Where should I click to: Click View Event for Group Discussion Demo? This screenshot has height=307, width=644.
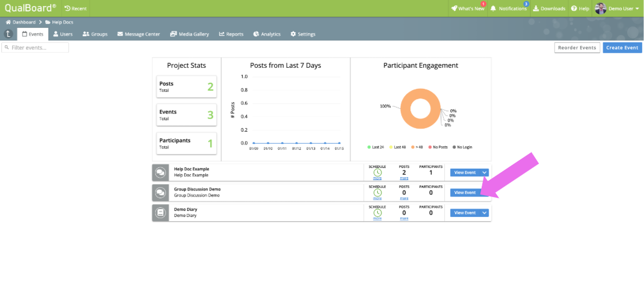(465, 192)
